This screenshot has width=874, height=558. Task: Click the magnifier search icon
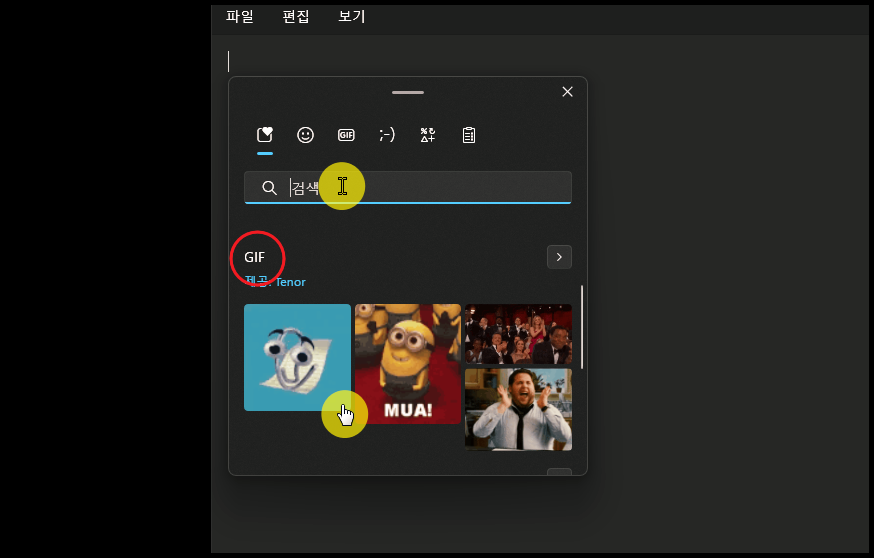[x=269, y=188]
